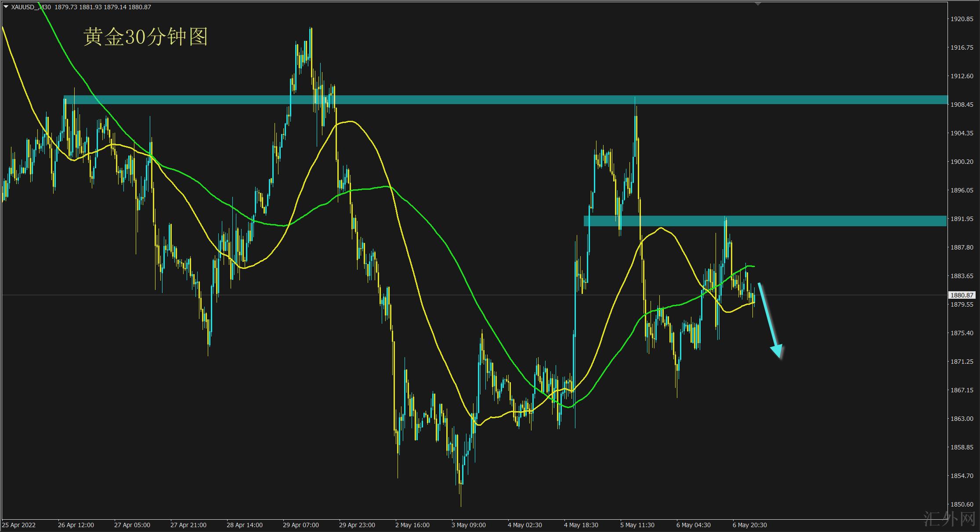The width and height of the screenshot is (980, 532).
Task: Click the OHLC values 1879.73 1881.93 text
Action: (x=78, y=7)
